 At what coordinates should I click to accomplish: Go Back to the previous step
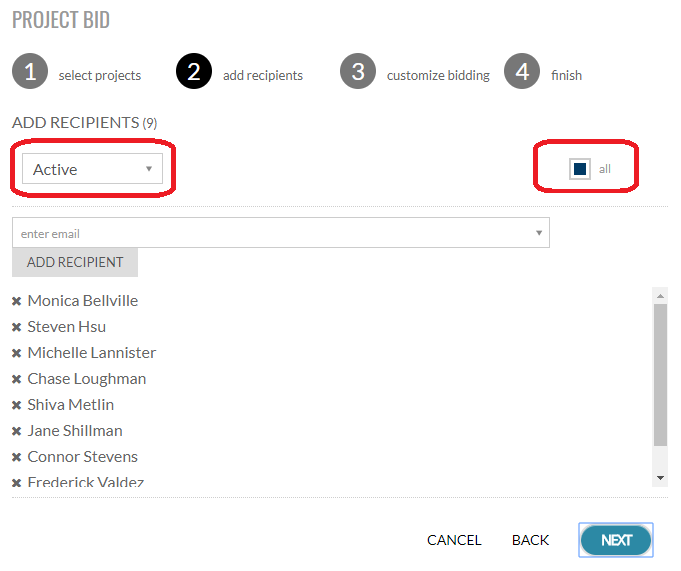[x=530, y=540]
